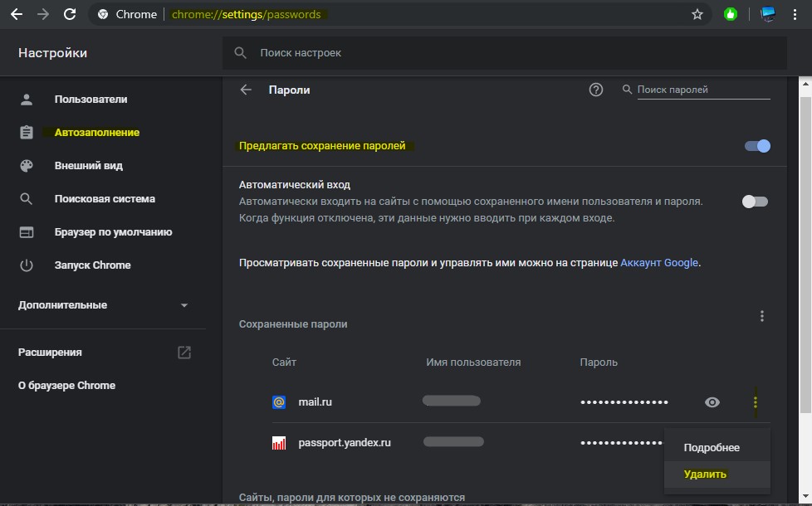Open the three-dot menu for Сохраненные пароли
812x506 pixels.
point(761,316)
